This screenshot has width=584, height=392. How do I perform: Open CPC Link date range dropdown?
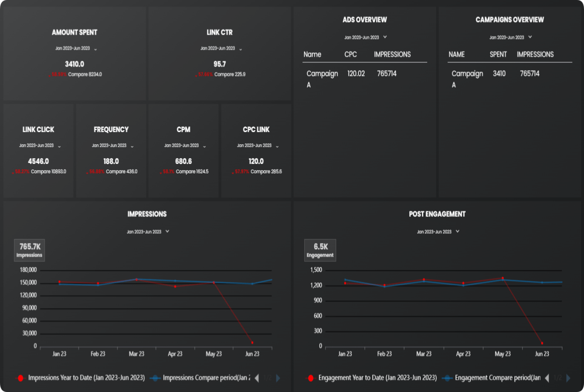pos(258,146)
